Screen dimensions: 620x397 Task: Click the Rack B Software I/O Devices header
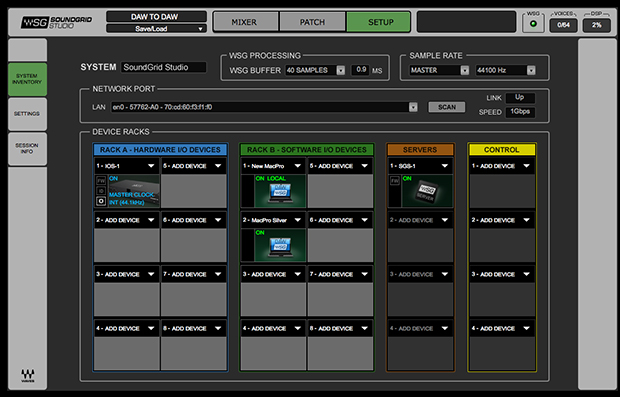click(306, 149)
